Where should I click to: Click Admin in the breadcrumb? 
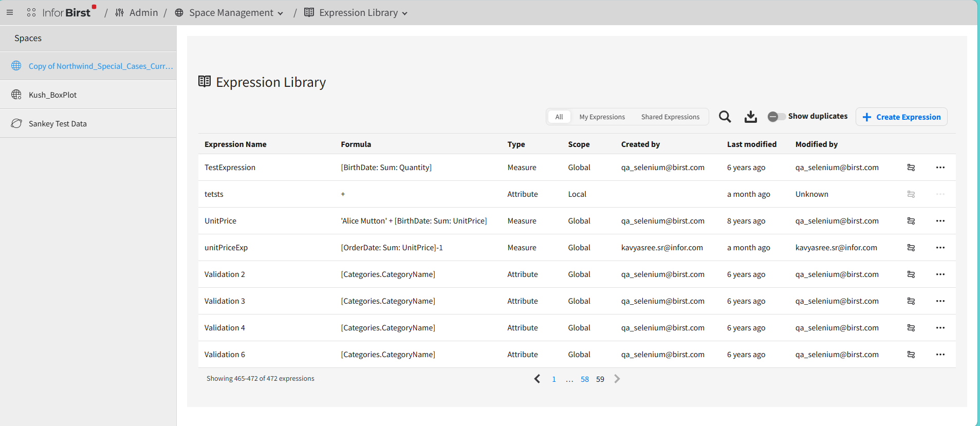click(143, 12)
